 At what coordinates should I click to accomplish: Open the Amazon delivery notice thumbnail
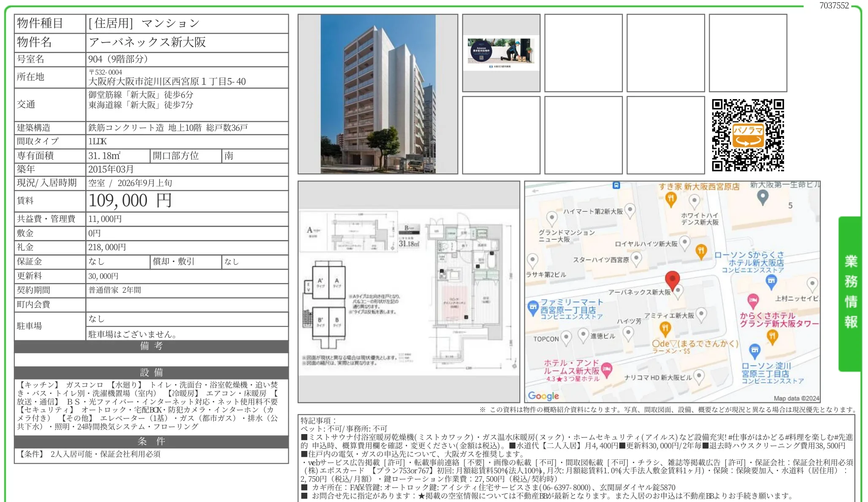coord(501,53)
